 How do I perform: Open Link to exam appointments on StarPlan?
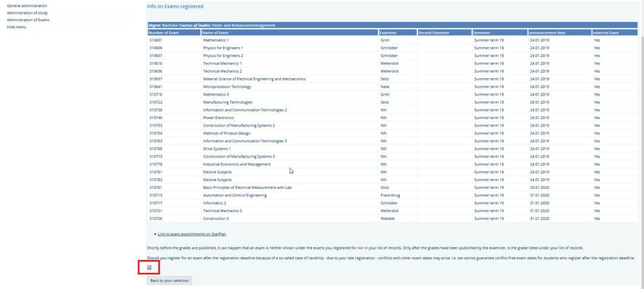[192, 234]
